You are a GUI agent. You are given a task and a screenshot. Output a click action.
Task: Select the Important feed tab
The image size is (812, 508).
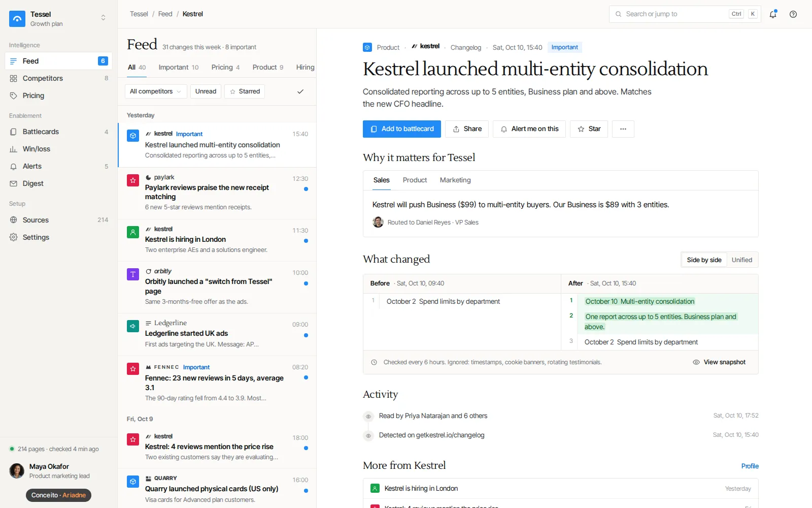click(x=178, y=67)
